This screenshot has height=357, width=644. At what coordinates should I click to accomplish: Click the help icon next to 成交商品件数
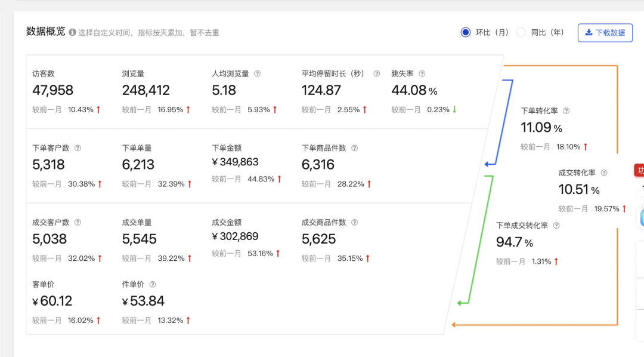coord(355,223)
